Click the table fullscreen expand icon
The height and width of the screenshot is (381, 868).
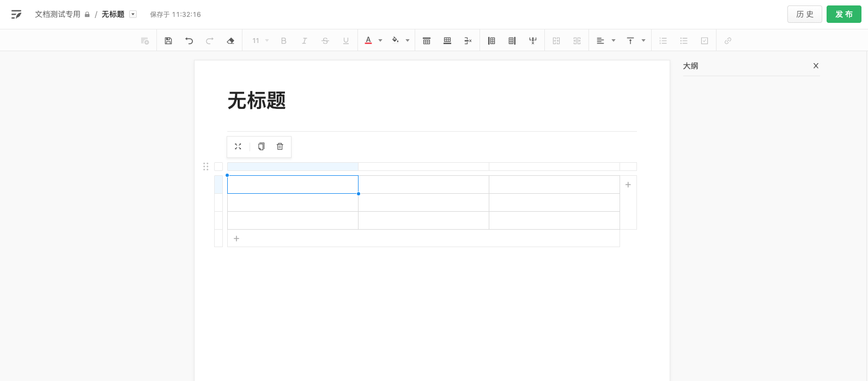click(x=238, y=146)
